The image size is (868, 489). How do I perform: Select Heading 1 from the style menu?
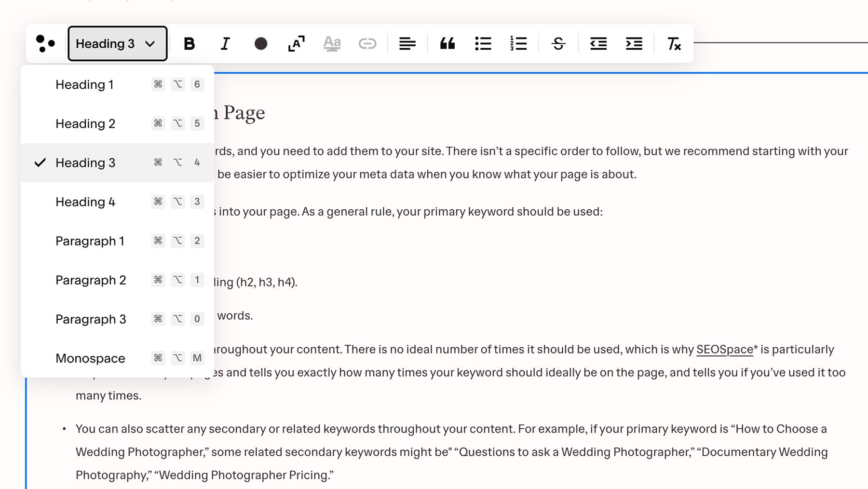point(117,84)
